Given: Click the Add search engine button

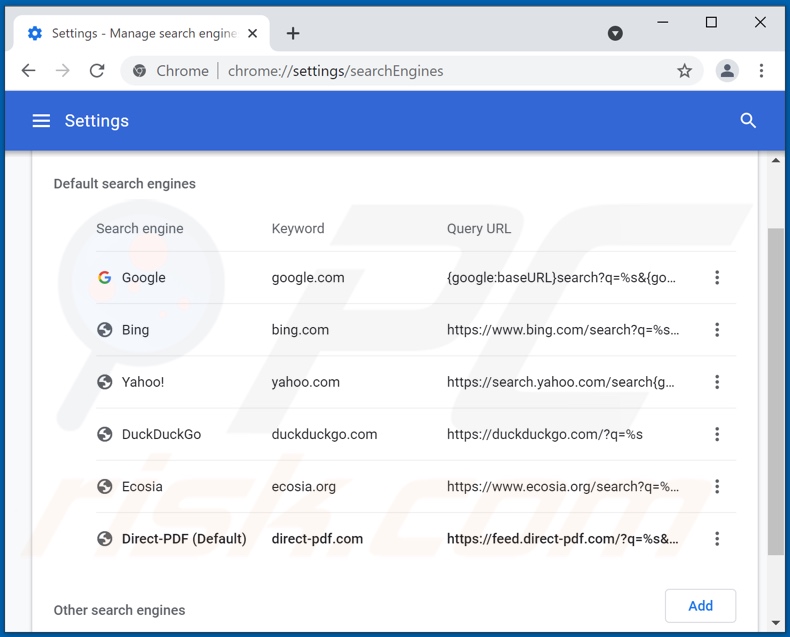Looking at the screenshot, I should pyautogui.click(x=700, y=606).
